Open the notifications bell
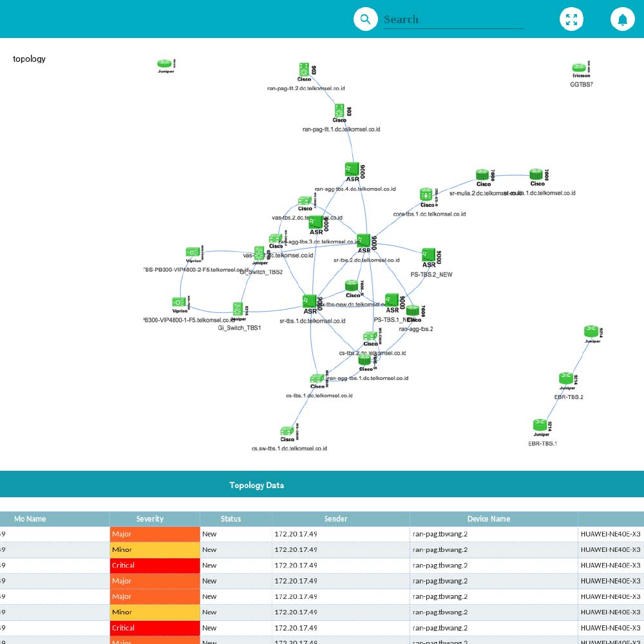Screen dimensions: 644x644 pos(622,19)
